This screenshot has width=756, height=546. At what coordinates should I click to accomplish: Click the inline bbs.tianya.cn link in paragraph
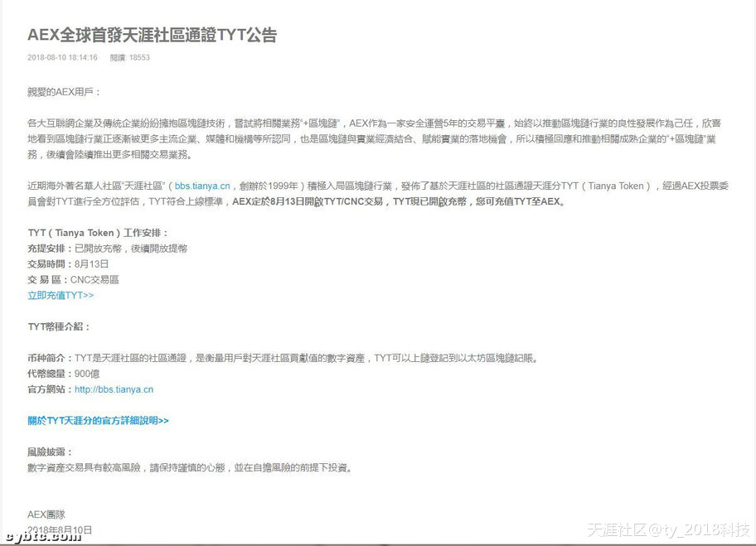(202, 186)
